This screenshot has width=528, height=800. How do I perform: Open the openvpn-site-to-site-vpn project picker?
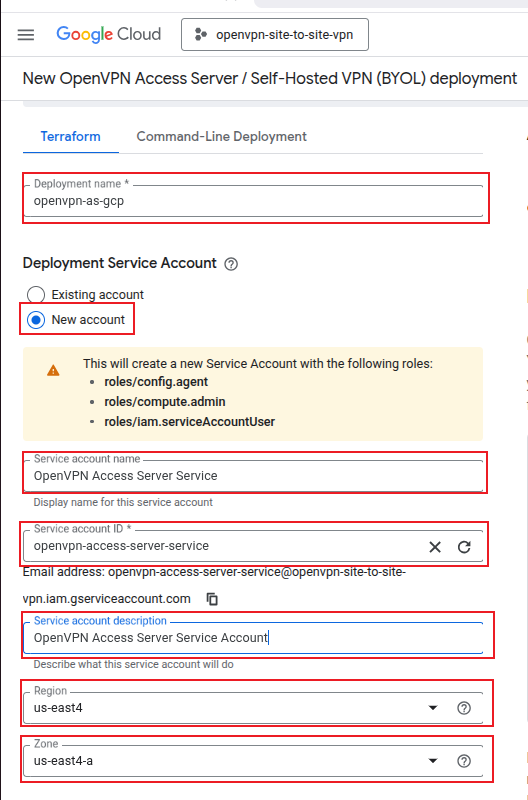pos(275,35)
